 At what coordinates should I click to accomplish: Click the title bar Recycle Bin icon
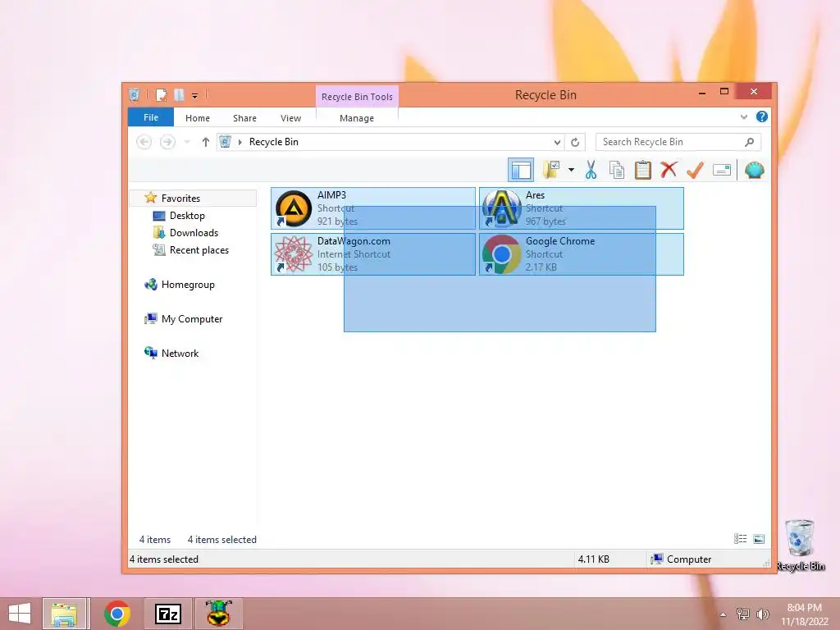(x=135, y=95)
